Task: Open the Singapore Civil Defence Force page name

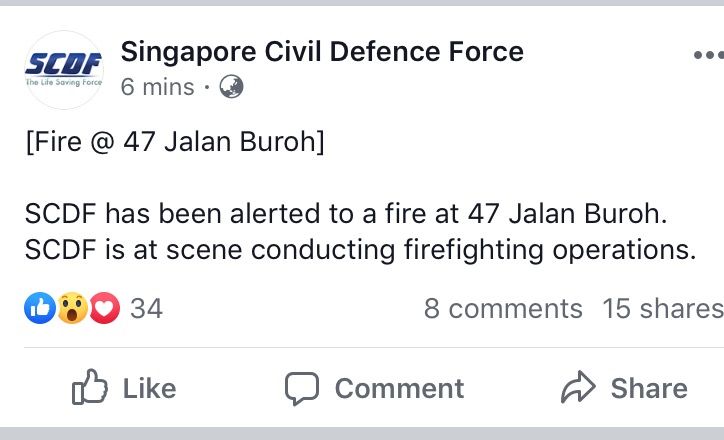Action: [321, 51]
